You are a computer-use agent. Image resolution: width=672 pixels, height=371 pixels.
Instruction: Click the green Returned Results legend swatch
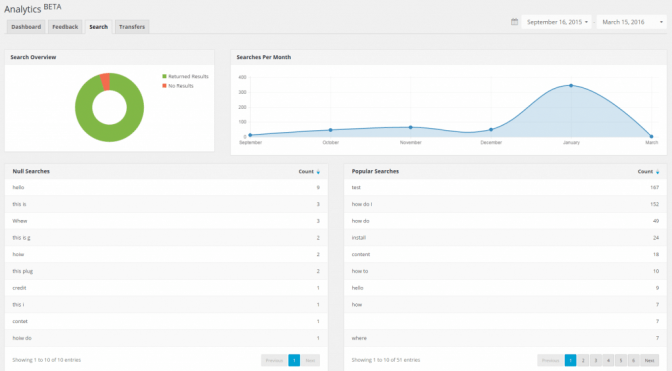pyautogui.click(x=164, y=76)
